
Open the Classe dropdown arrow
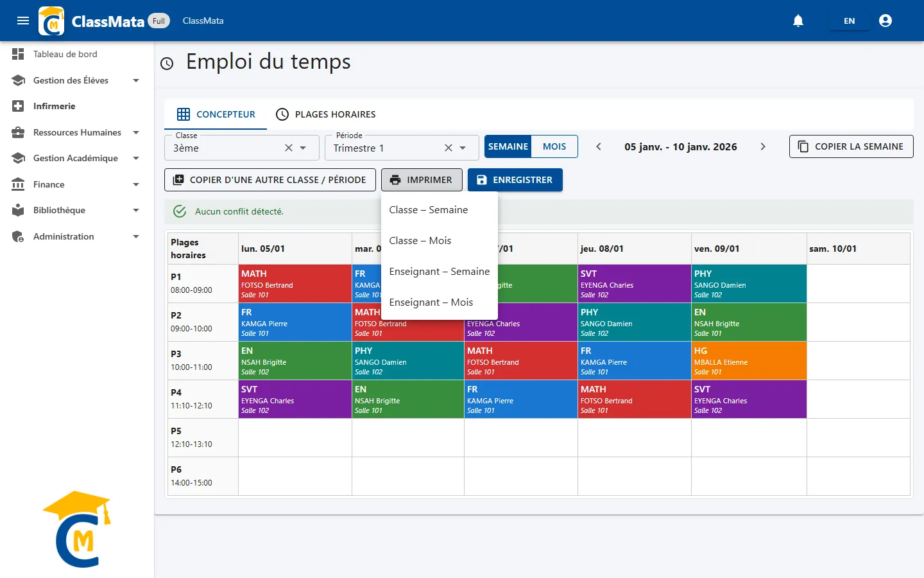tap(303, 148)
